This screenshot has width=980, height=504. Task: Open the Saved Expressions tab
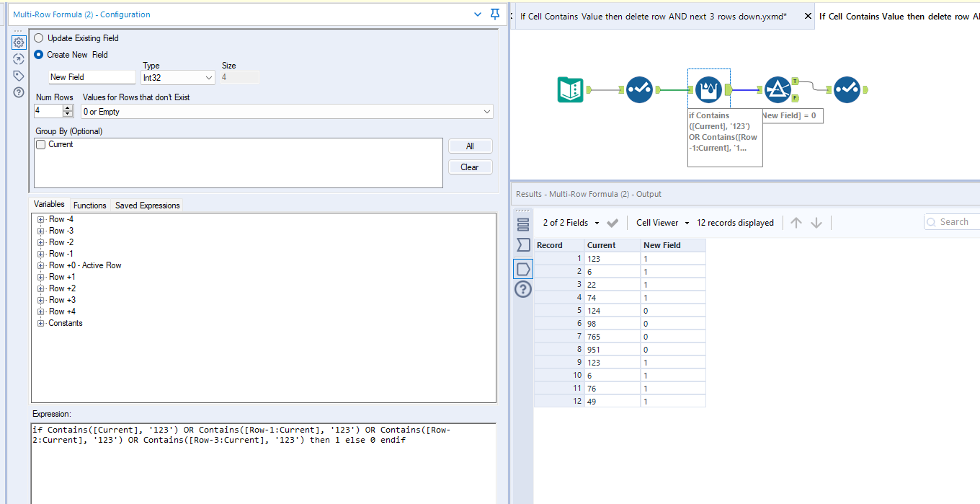(x=147, y=205)
